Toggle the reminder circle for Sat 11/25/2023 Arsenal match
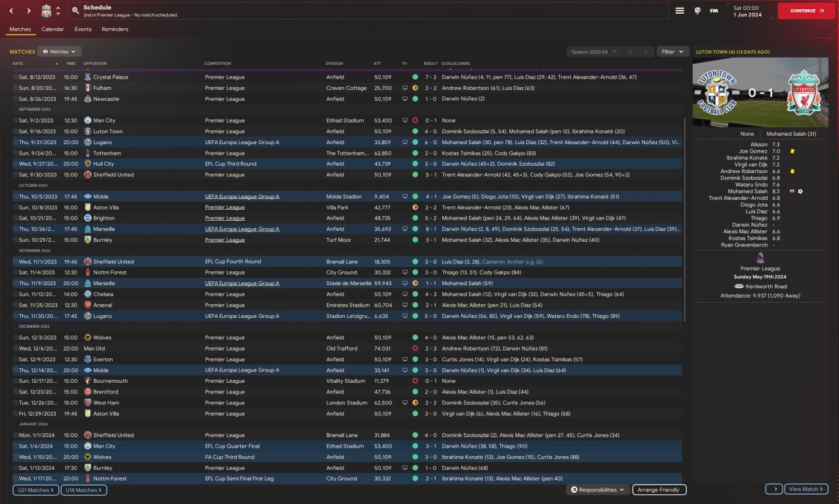This screenshot has width=839, height=504. click(16, 305)
